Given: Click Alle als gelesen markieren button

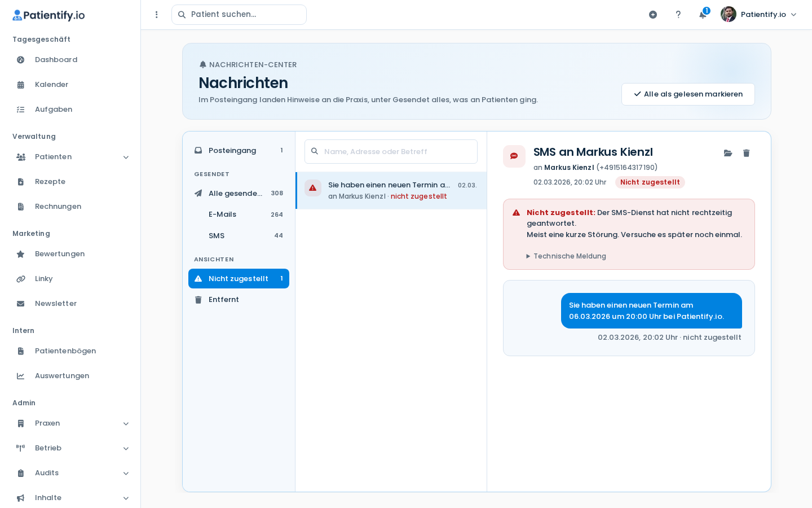Looking at the screenshot, I should coord(688,94).
